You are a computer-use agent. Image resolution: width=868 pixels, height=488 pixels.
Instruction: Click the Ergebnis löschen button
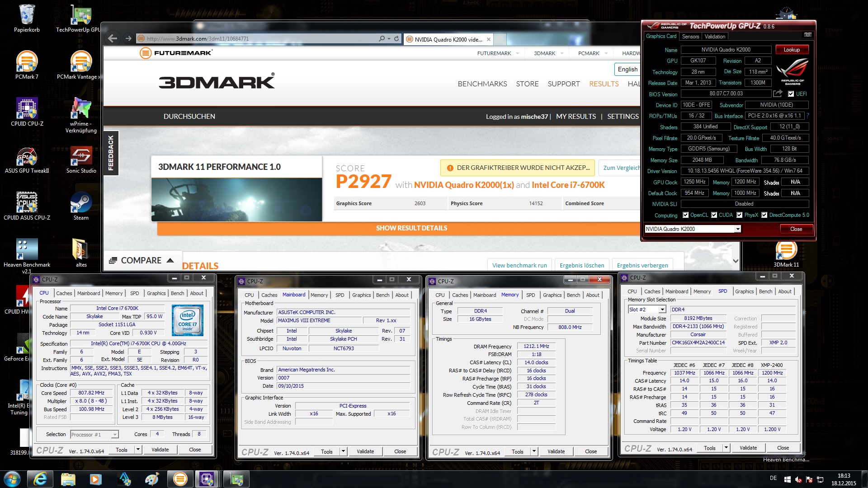pos(582,265)
